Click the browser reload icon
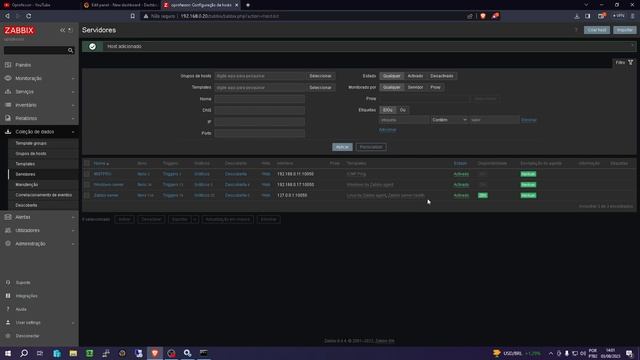This screenshot has width=640, height=360. click(29, 16)
